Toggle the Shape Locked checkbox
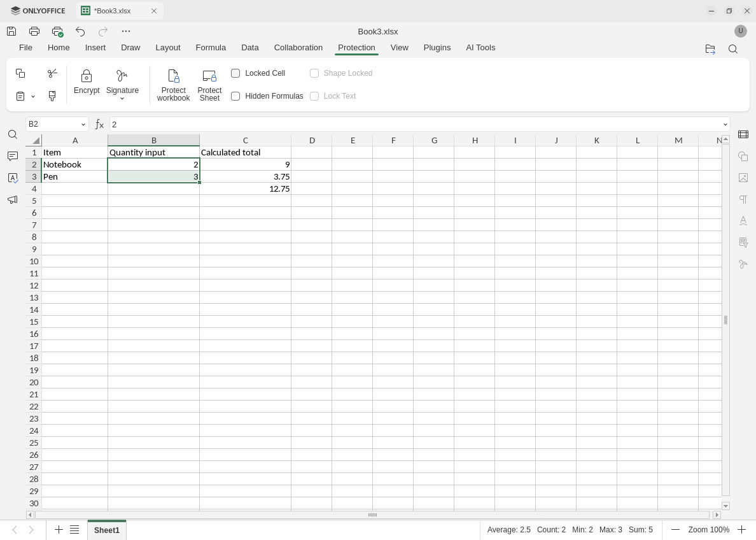This screenshot has height=540, width=756. click(x=314, y=73)
